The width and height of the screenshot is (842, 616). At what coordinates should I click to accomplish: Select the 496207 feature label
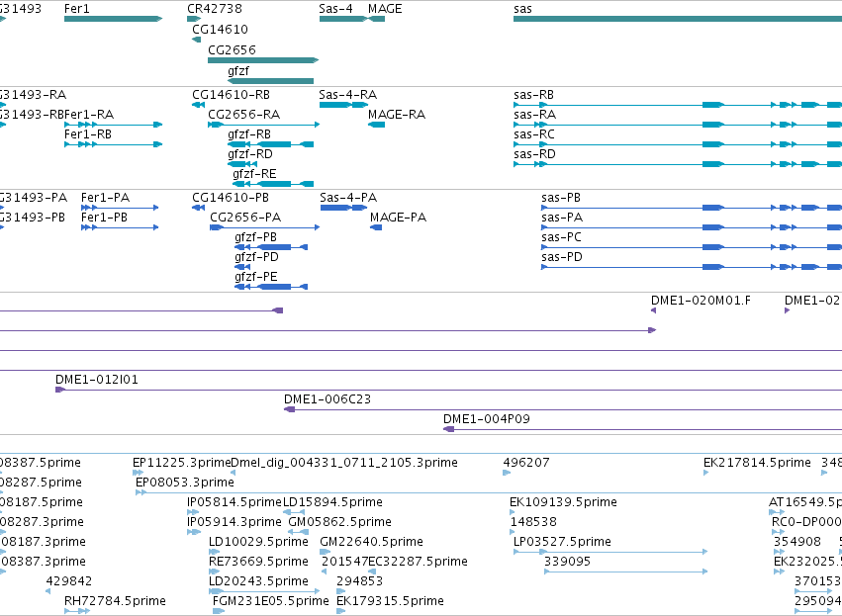526,463
